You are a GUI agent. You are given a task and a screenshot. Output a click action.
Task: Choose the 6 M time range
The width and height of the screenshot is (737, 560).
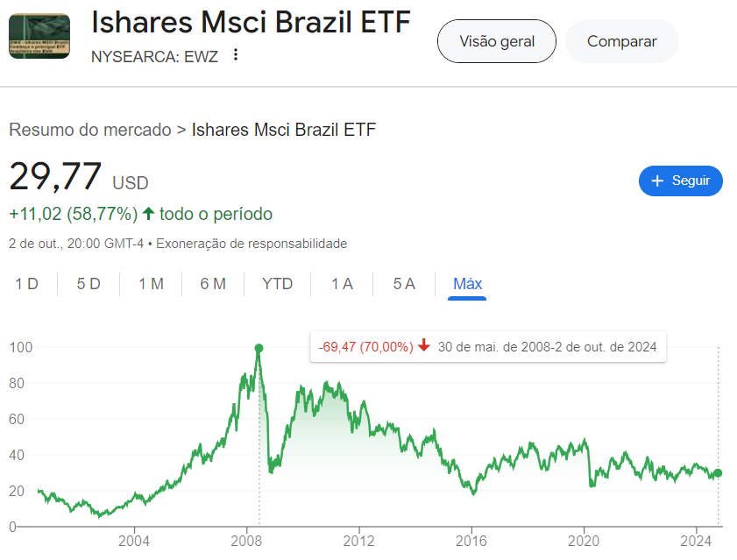[x=213, y=284]
